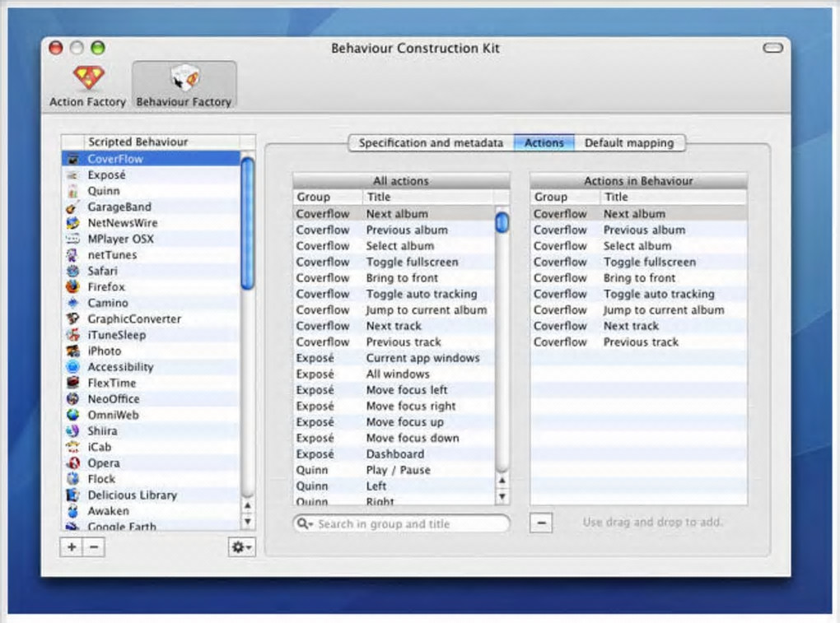Image resolution: width=840 pixels, height=623 pixels.
Task: Click the NeoOffice icon
Action: pyautogui.click(x=73, y=399)
